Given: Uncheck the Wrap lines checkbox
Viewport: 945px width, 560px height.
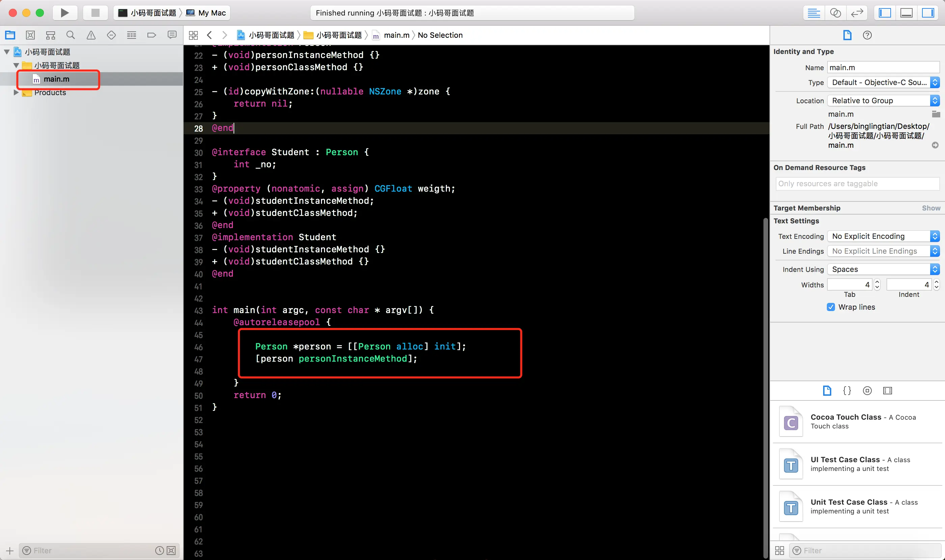Looking at the screenshot, I should [x=831, y=307].
